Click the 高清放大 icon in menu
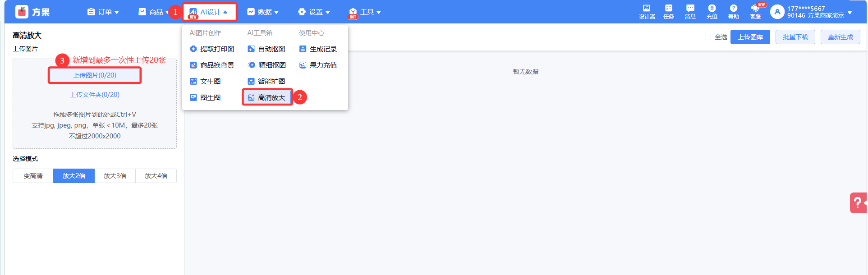The image size is (868, 275). click(x=251, y=97)
